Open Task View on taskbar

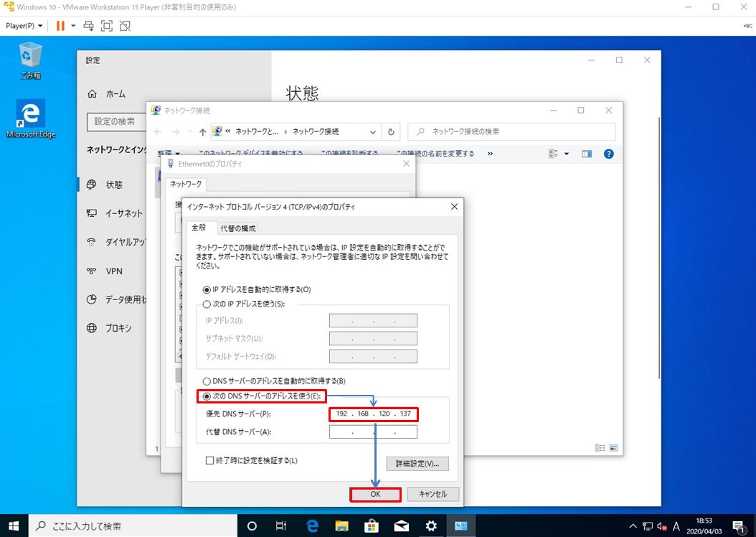click(x=281, y=526)
